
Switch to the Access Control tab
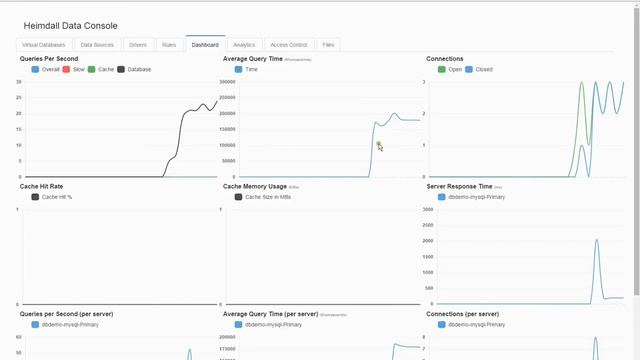click(289, 45)
